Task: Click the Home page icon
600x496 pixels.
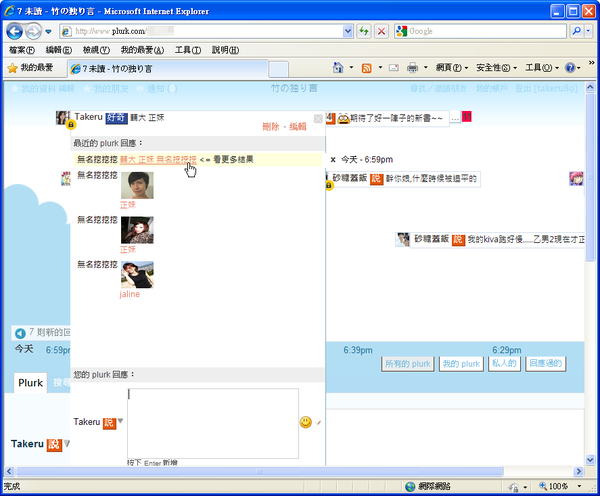Action: (338, 68)
